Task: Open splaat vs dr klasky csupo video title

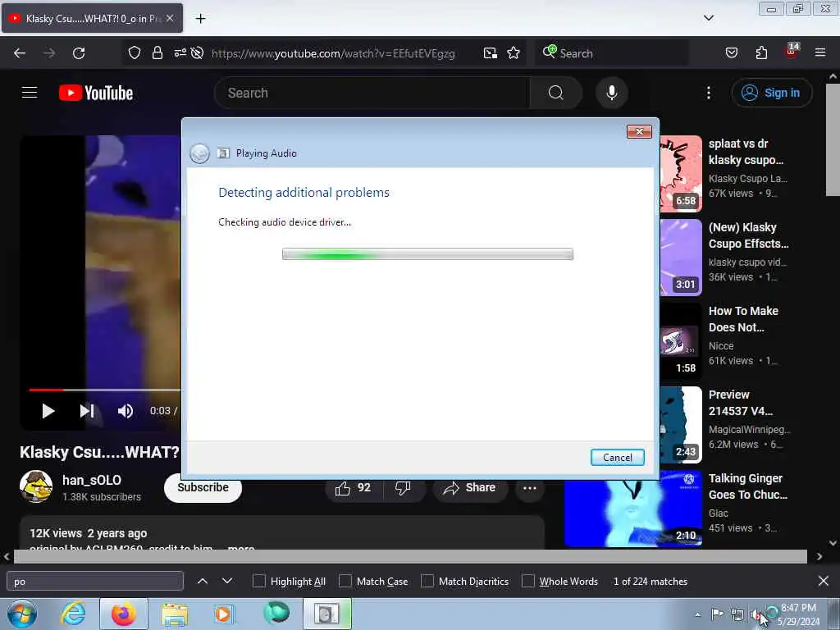Action: [x=746, y=152]
